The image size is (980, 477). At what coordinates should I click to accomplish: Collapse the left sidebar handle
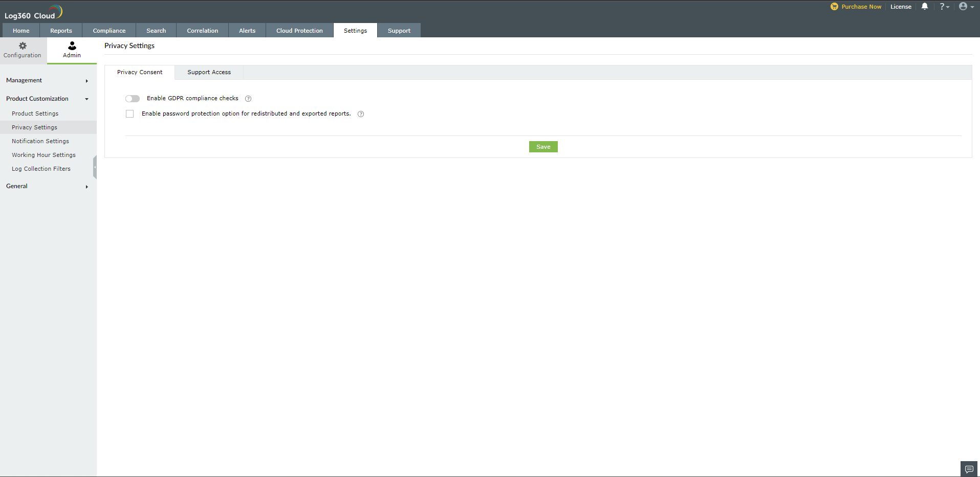coord(95,167)
